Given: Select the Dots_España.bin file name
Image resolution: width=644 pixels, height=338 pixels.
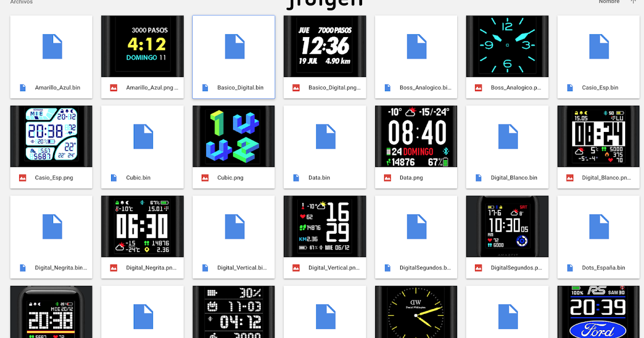Looking at the screenshot, I should 603,268.
